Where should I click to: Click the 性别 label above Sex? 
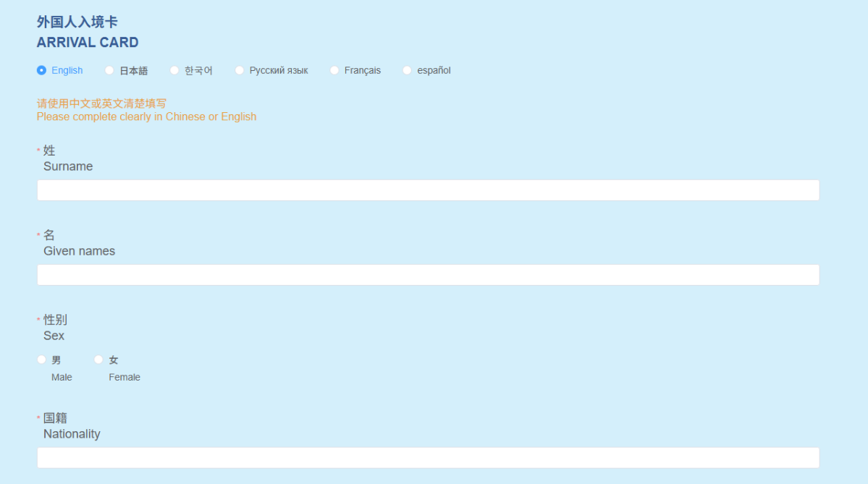55,320
